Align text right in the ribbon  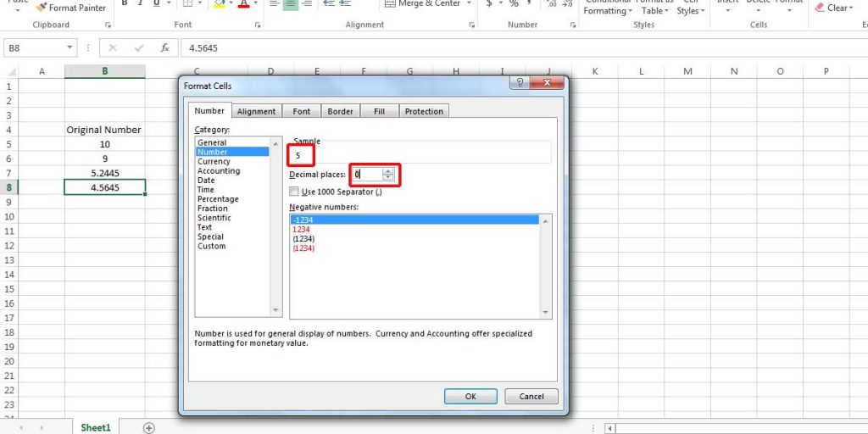307,3
